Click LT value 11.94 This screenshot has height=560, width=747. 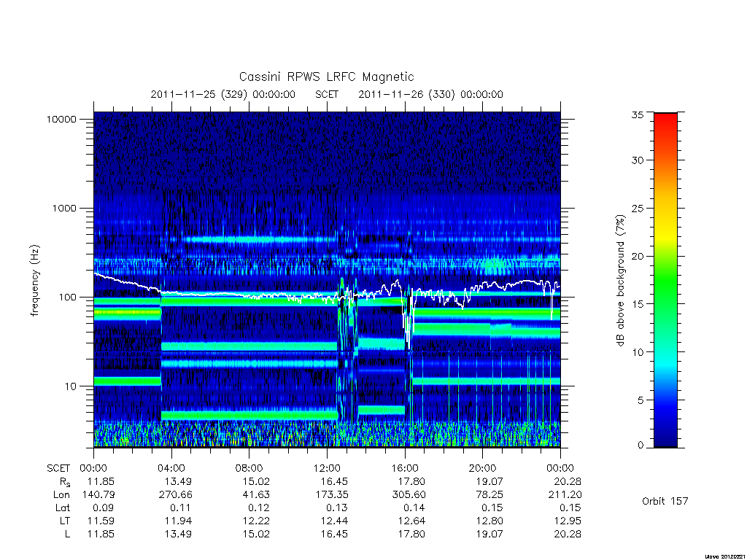(178, 521)
